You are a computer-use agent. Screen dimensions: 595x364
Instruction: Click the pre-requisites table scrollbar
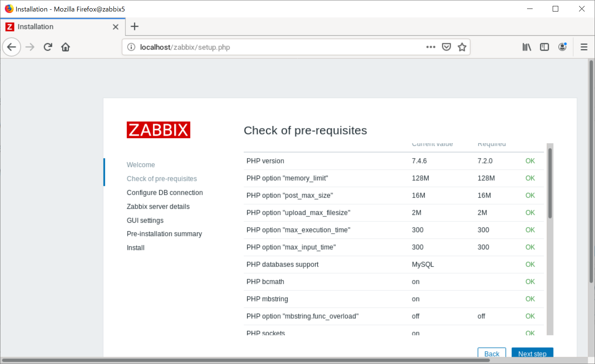click(x=550, y=184)
